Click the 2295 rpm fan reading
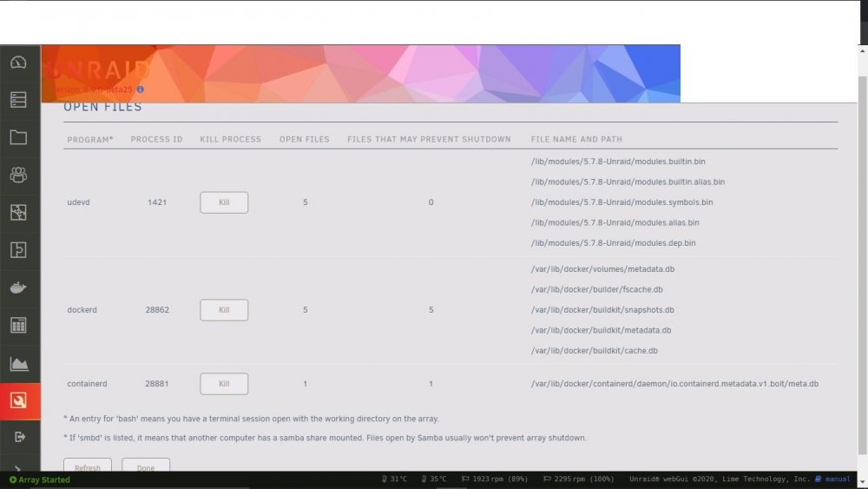The width and height of the screenshot is (868, 489). point(583,479)
